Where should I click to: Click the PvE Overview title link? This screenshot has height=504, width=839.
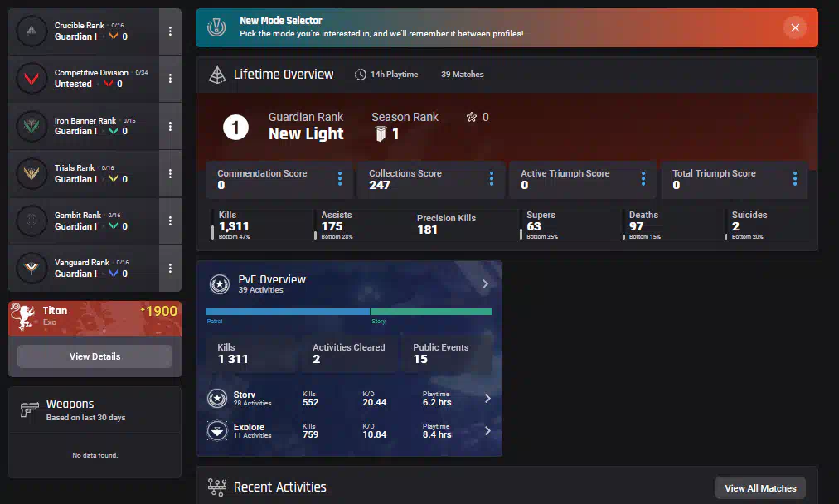pos(272,279)
